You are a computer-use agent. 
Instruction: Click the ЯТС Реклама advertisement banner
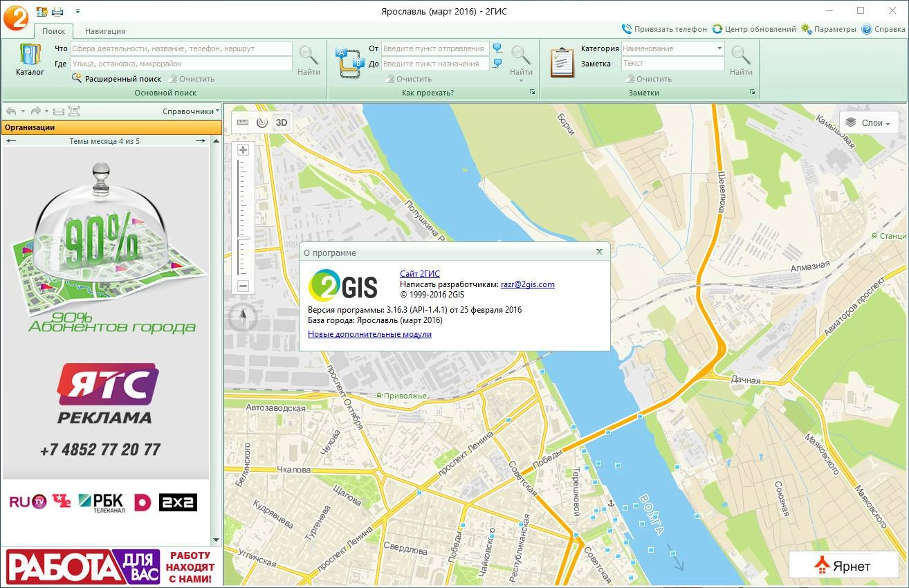(106, 313)
